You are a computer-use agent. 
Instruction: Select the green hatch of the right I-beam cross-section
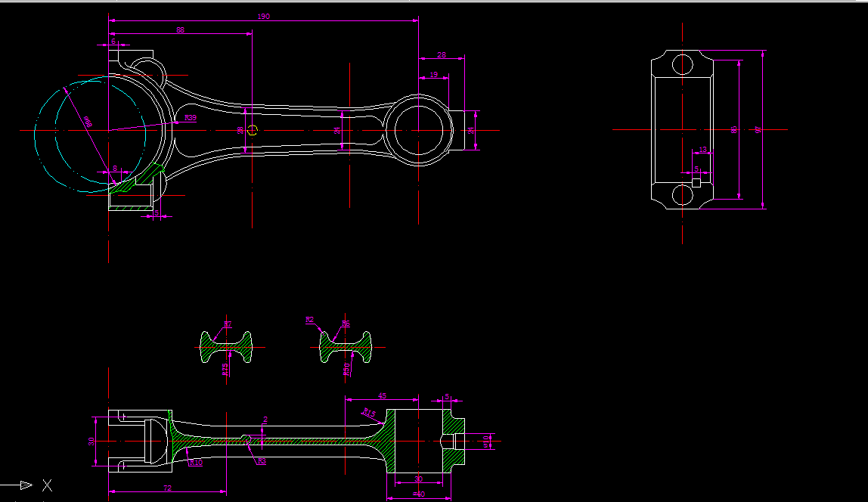346,347
